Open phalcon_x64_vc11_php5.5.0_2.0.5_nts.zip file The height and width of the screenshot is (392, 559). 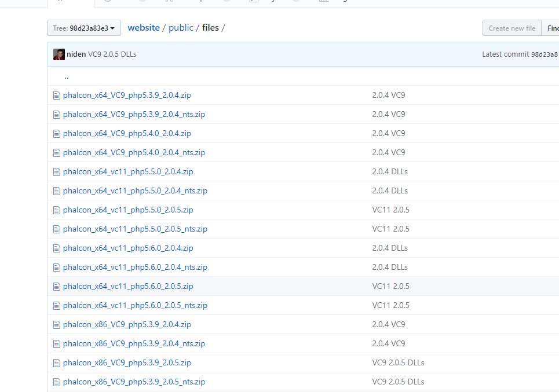coord(135,229)
